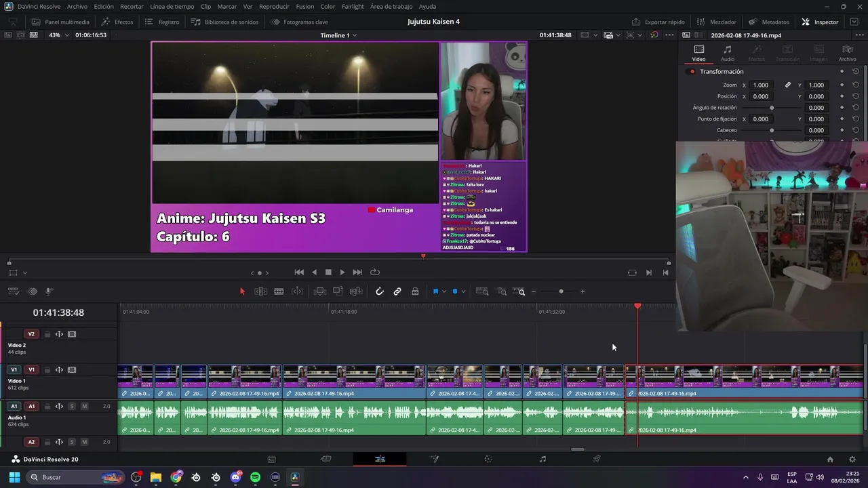Click Overwrite Clip toolbar icon

(338, 291)
